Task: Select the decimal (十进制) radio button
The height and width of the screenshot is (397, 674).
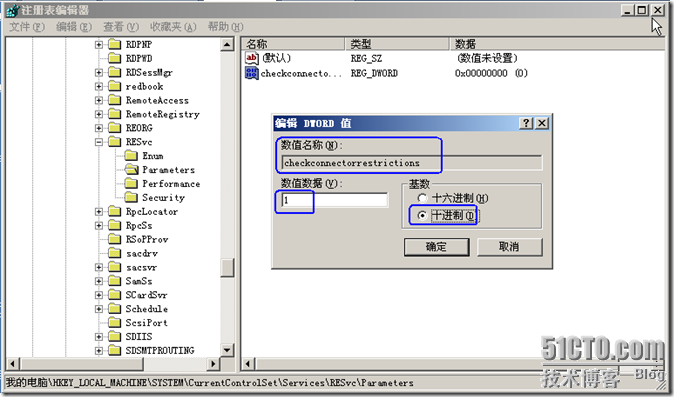Action: tap(422, 215)
